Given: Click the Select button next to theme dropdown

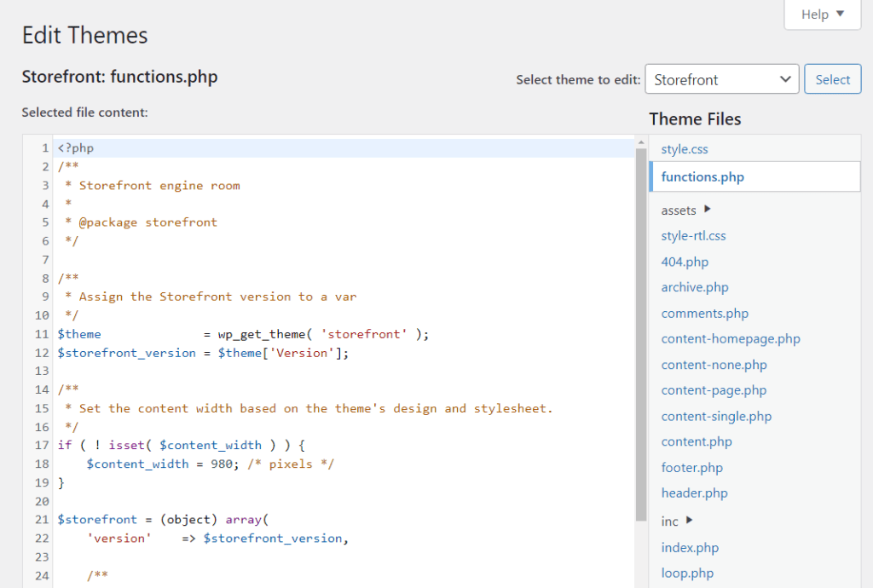Looking at the screenshot, I should click(x=832, y=78).
